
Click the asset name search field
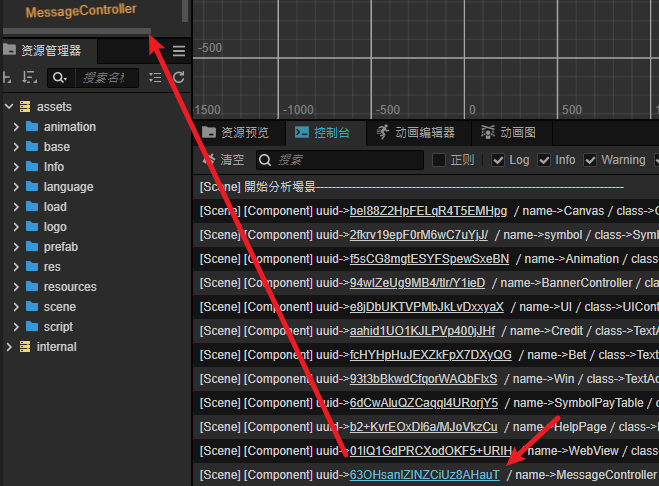pos(107,78)
